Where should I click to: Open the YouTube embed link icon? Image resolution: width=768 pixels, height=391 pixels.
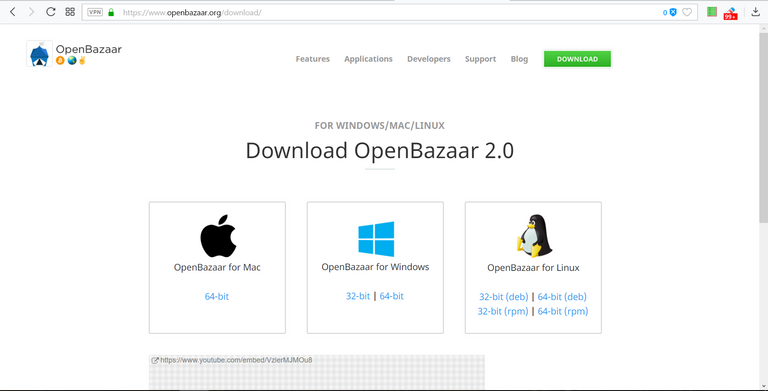tap(155, 360)
